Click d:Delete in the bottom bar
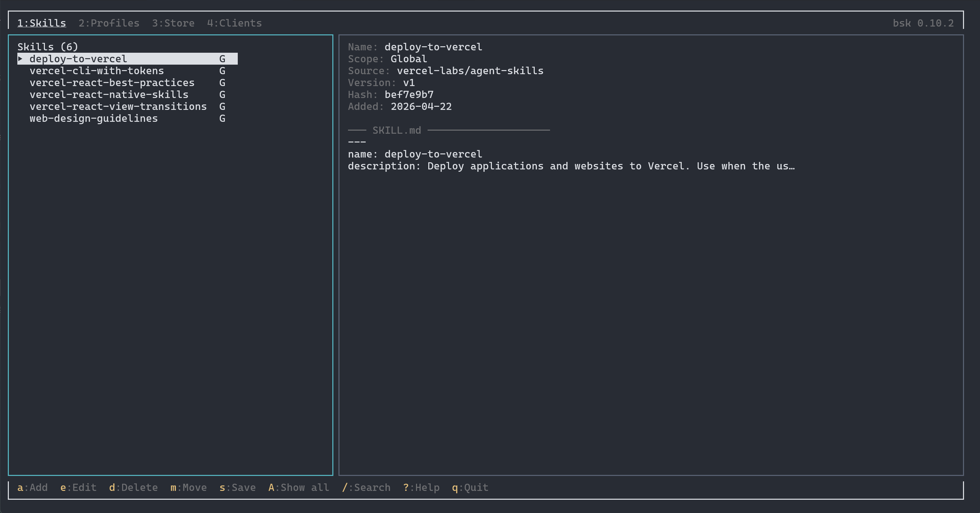This screenshot has height=513, width=980. click(133, 487)
